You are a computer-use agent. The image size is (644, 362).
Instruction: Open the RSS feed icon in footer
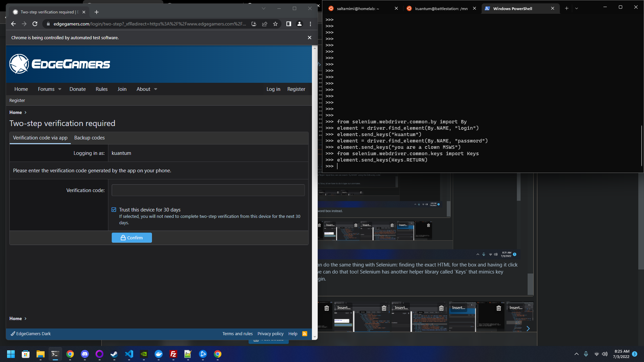coord(305,334)
